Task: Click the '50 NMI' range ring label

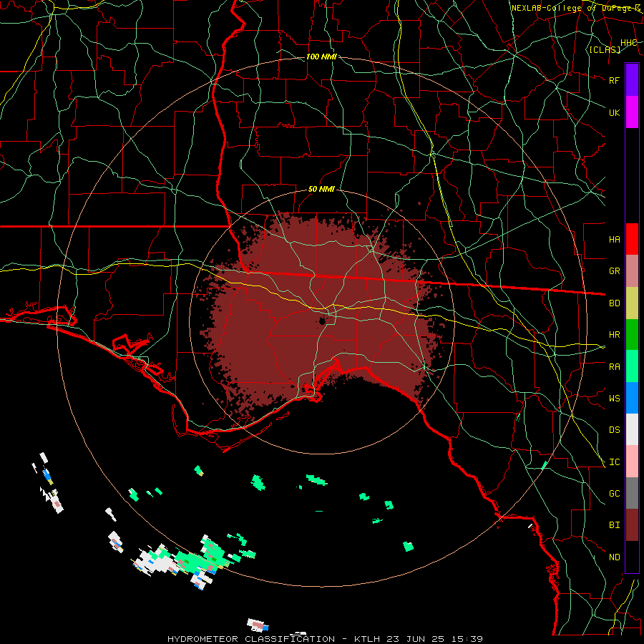Action: tap(321, 190)
